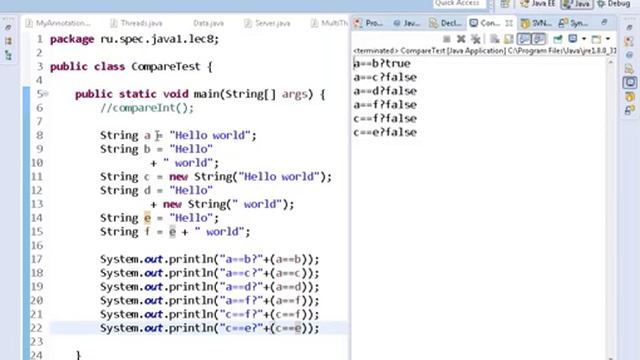Click the selected outline icon in right sidebar
The height and width of the screenshot is (360, 640).
(630, 82)
